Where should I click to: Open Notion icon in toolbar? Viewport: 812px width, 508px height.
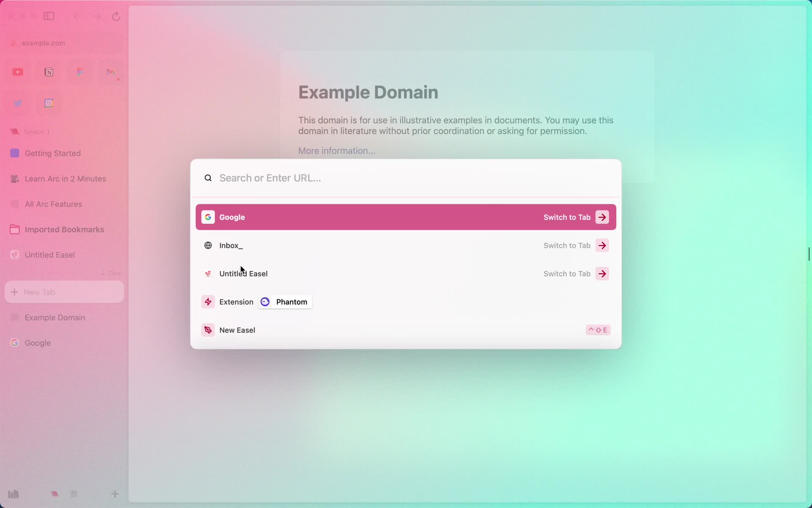point(49,72)
